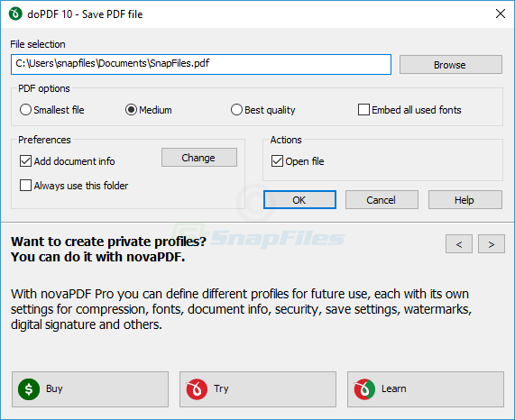
Task: Click the Learn about novaPDF button
Action: pyautogui.click(x=426, y=389)
